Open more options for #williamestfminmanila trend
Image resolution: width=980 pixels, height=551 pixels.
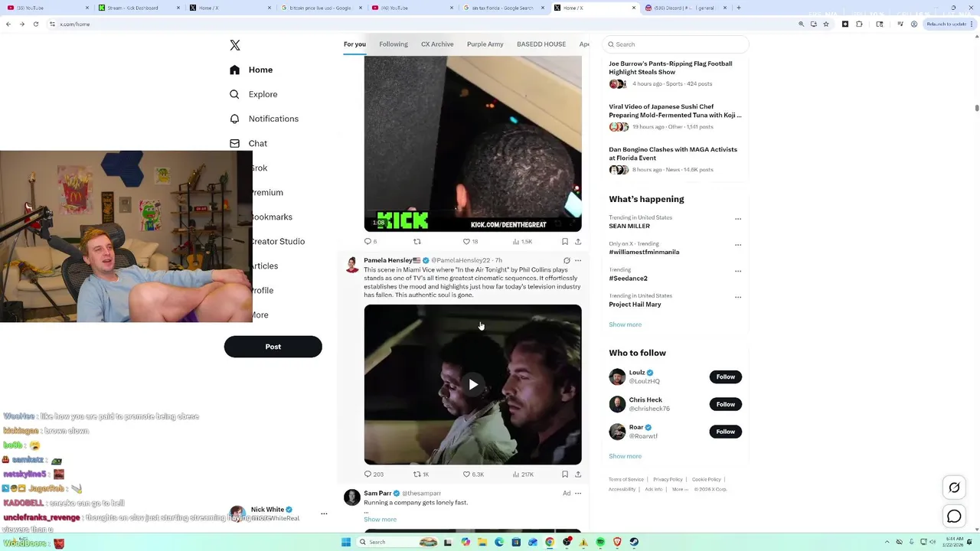pyautogui.click(x=738, y=245)
